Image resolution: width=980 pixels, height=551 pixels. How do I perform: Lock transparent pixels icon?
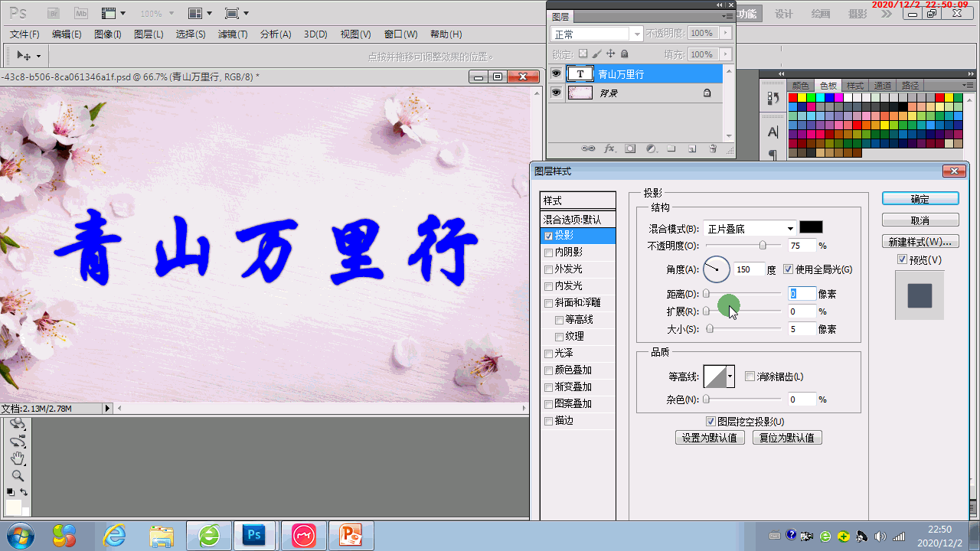tap(583, 54)
